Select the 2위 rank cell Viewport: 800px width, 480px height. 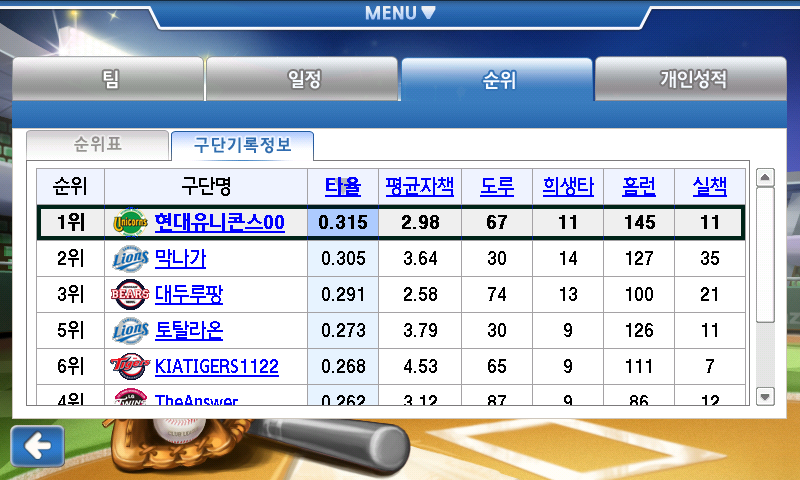click(70, 259)
